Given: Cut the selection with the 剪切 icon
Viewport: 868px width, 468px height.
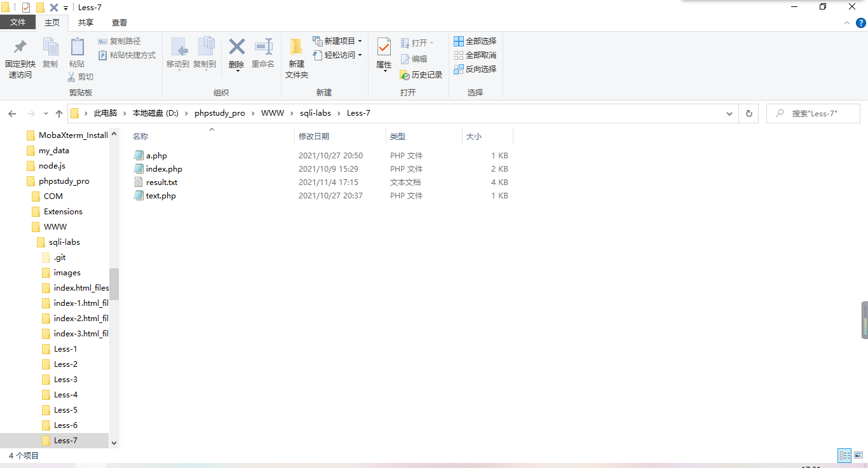Looking at the screenshot, I should coord(81,76).
